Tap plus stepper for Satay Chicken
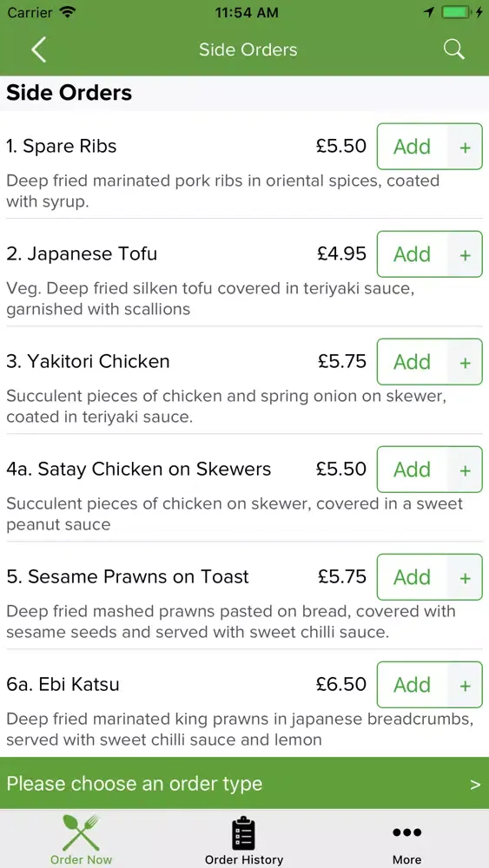This screenshot has width=489, height=868. (x=466, y=470)
